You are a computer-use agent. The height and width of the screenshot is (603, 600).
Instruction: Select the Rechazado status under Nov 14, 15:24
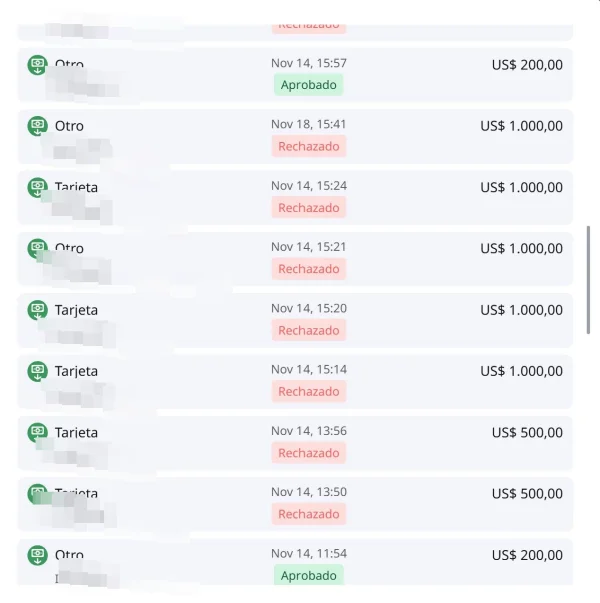tap(309, 208)
